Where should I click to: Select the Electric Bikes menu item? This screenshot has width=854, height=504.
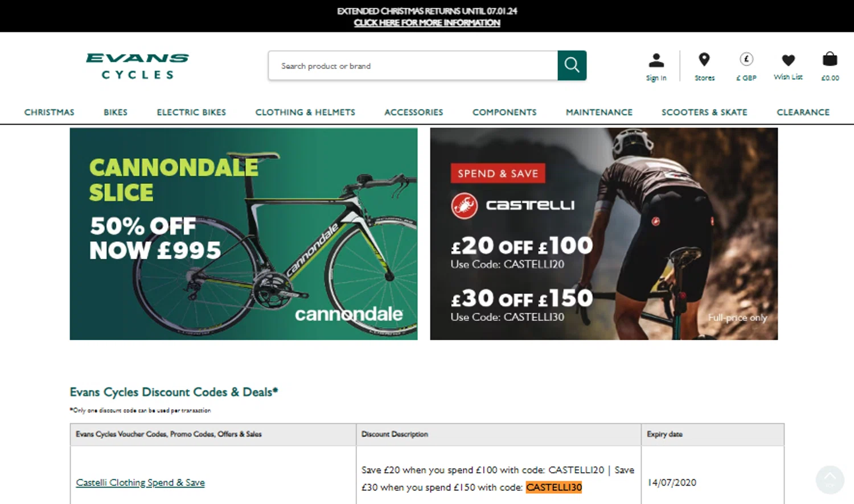(191, 112)
